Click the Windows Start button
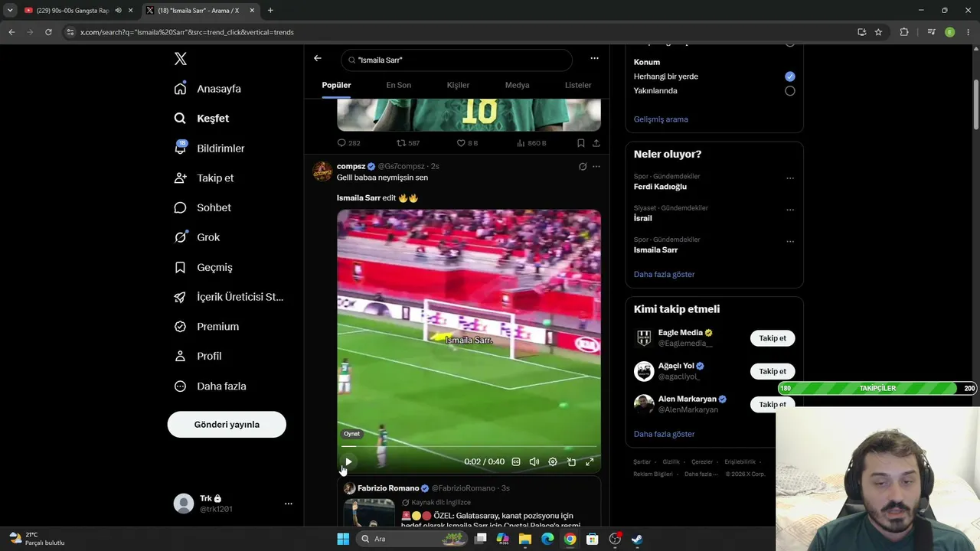980x551 pixels. pyautogui.click(x=343, y=539)
